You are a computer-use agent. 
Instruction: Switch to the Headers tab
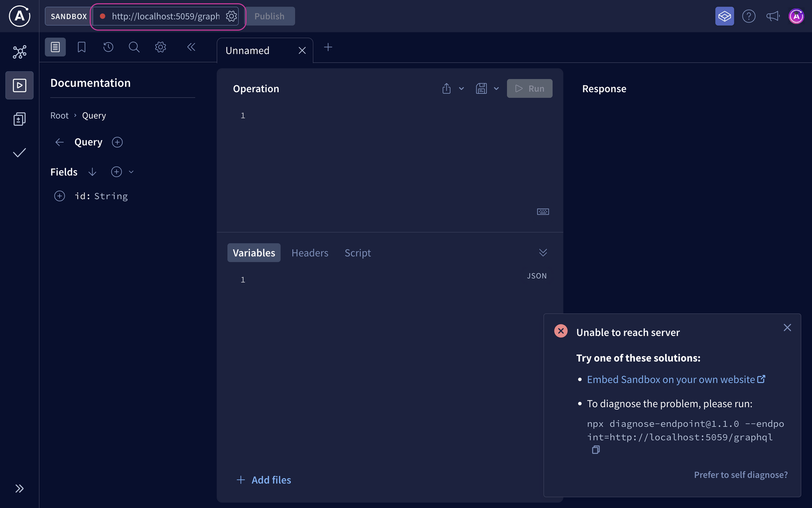pos(310,253)
